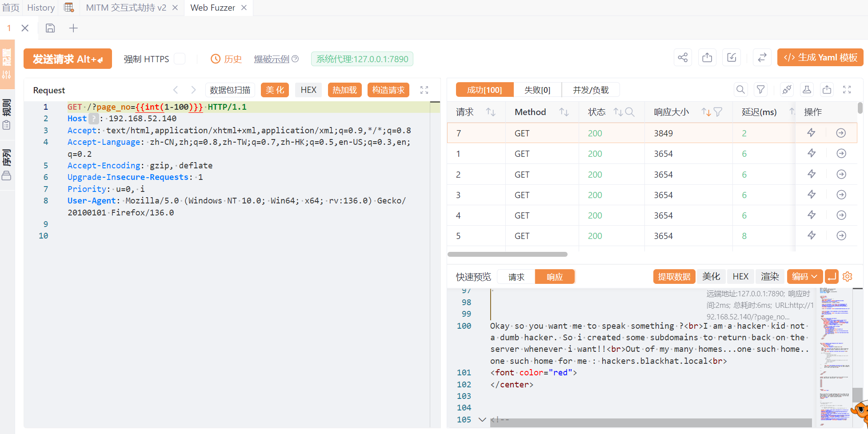Export results with the upload icon
868x434 pixels.
coord(827,90)
